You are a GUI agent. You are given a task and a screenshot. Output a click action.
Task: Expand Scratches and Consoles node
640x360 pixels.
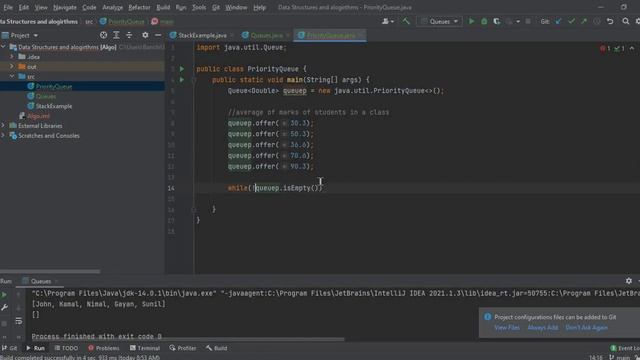(4, 136)
